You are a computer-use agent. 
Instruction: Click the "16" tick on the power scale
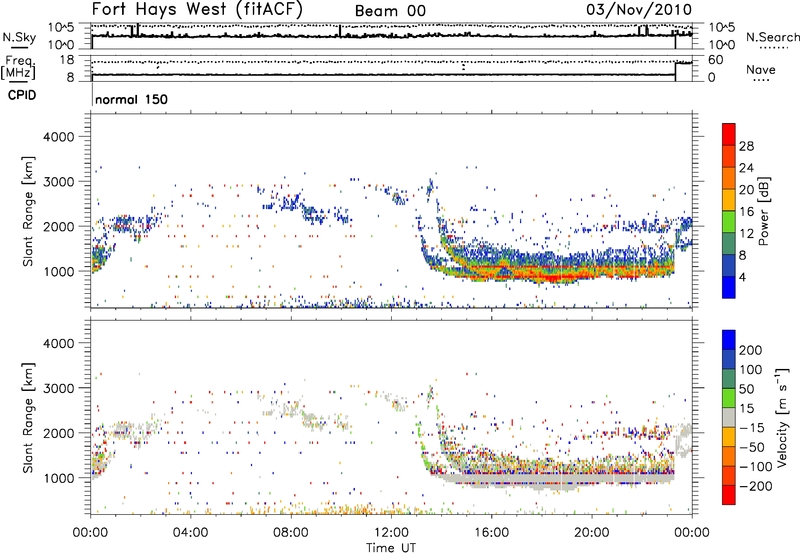pos(746,212)
